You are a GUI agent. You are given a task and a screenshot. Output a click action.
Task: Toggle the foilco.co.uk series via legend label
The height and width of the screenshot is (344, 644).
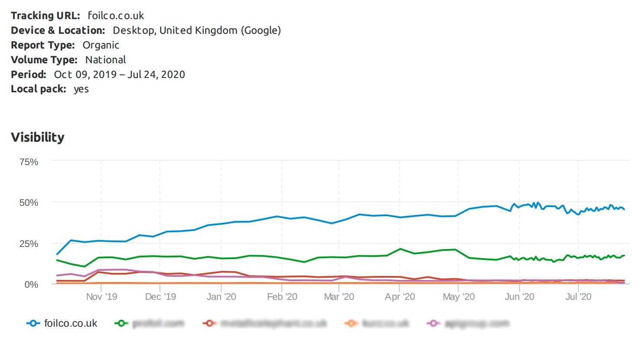tap(71, 323)
